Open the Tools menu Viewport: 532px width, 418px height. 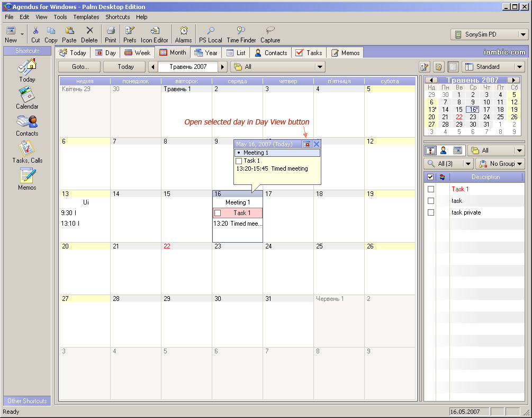tap(60, 17)
